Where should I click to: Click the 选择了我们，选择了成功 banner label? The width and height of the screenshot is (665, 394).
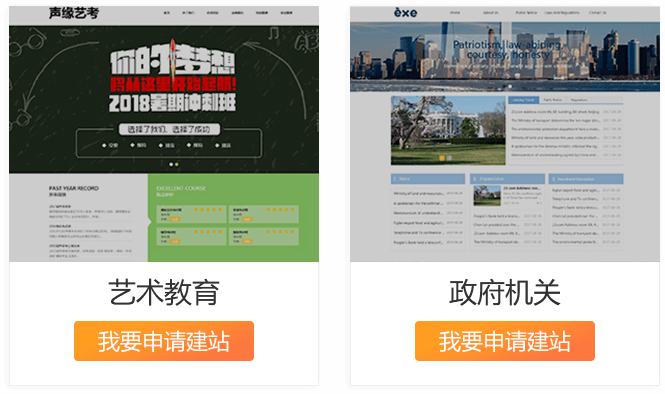point(169,129)
